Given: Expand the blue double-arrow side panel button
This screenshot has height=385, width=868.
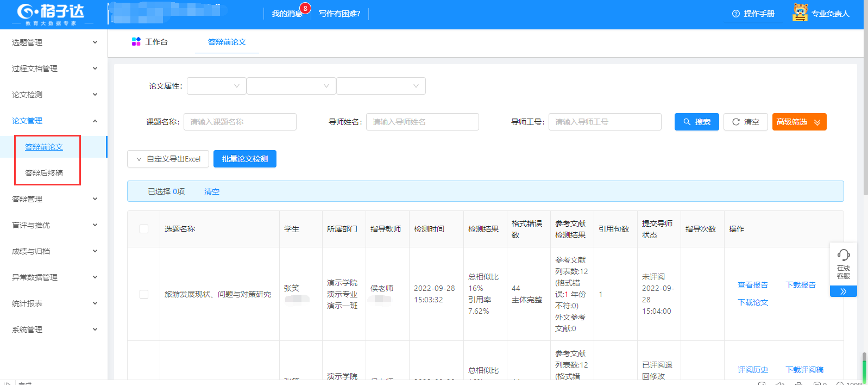Looking at the screenshot, I should pyautogui.click(x=843, y=291).
